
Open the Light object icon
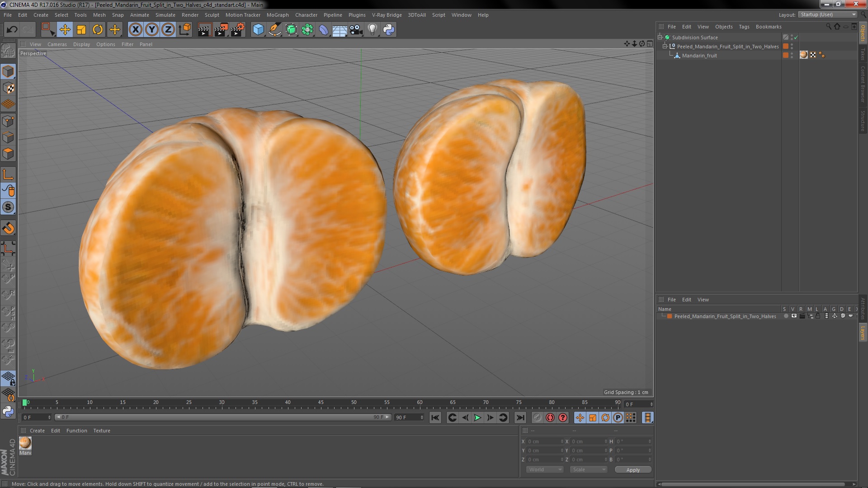372,30
